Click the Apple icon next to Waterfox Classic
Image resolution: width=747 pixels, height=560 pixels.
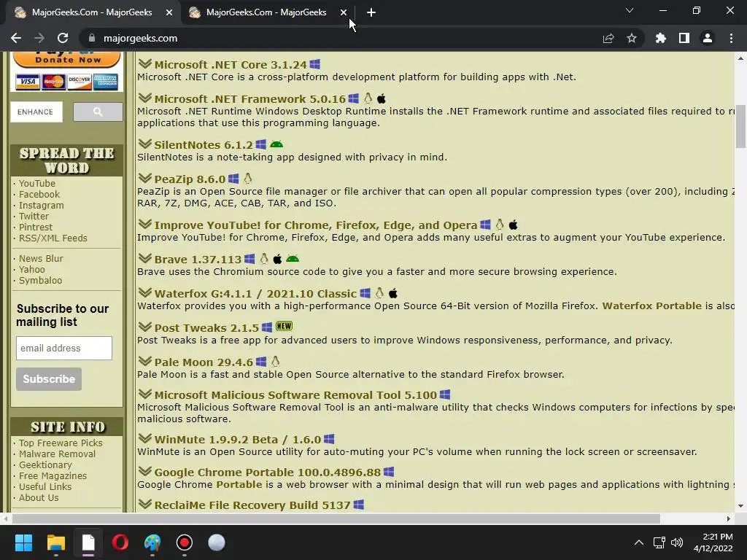click(x=393, y=293)
